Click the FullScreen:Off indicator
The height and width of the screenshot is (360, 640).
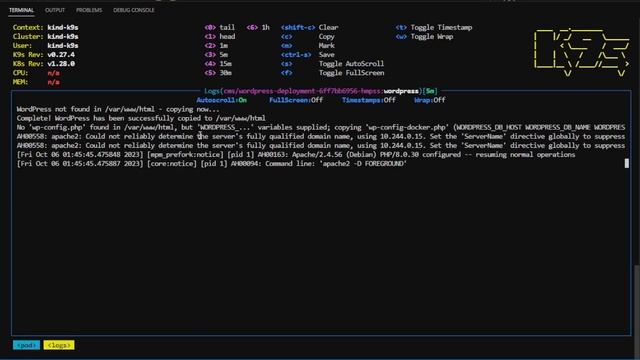[296, 100]
